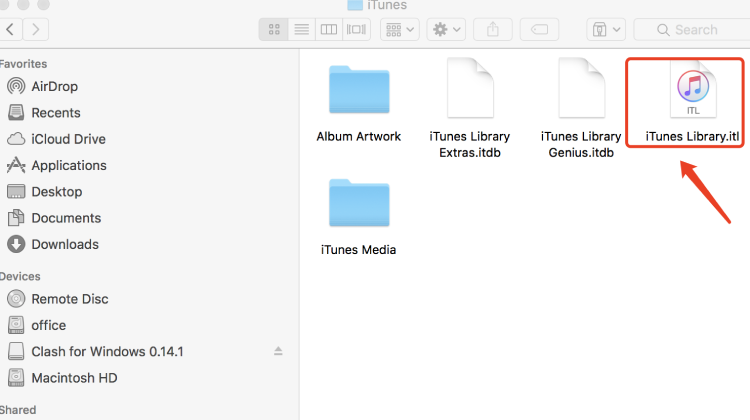Click the Clash for Windows disk icon
The image size is (750, 420).
point(16,352)
